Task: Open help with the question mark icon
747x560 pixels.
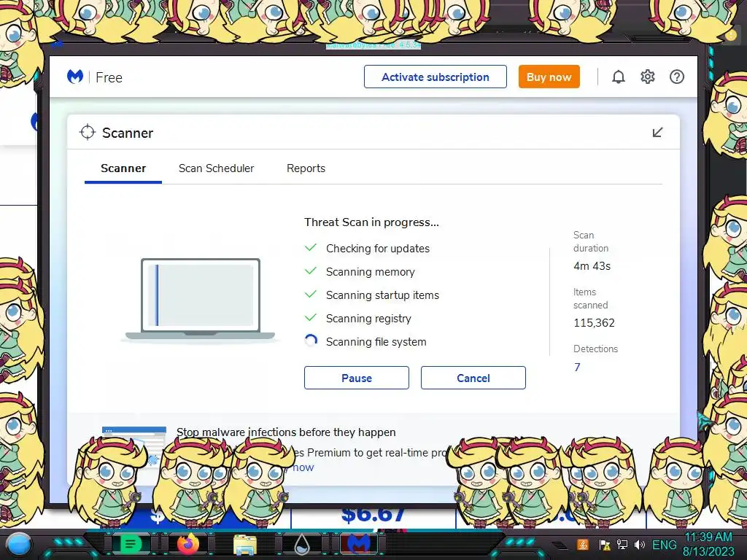Action: coord(676,77)
